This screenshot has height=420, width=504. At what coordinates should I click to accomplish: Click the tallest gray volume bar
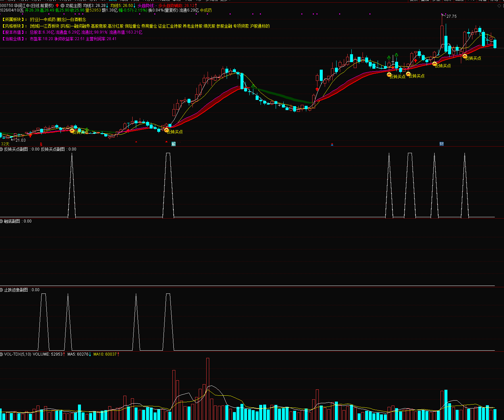(x=208, y=389)
